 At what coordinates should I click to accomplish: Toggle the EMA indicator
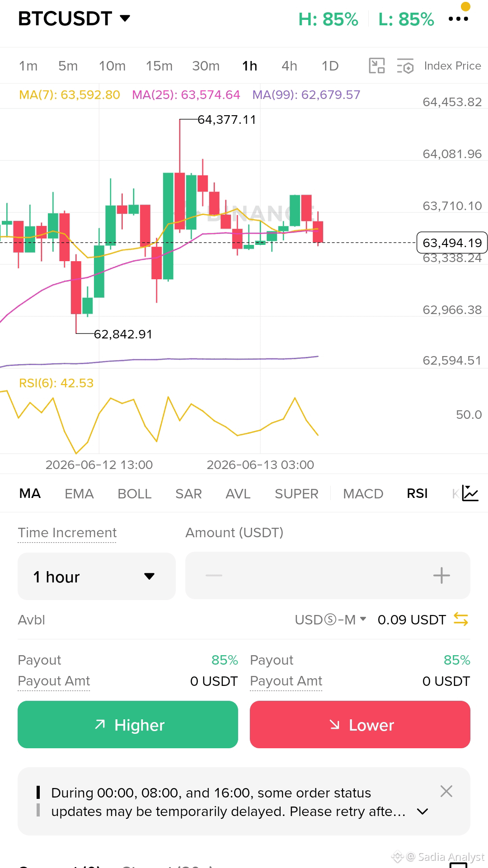[79, 493]
